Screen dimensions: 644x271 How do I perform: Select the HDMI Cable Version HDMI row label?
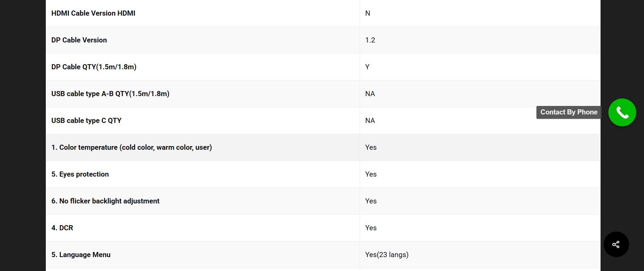pos(93,13)
